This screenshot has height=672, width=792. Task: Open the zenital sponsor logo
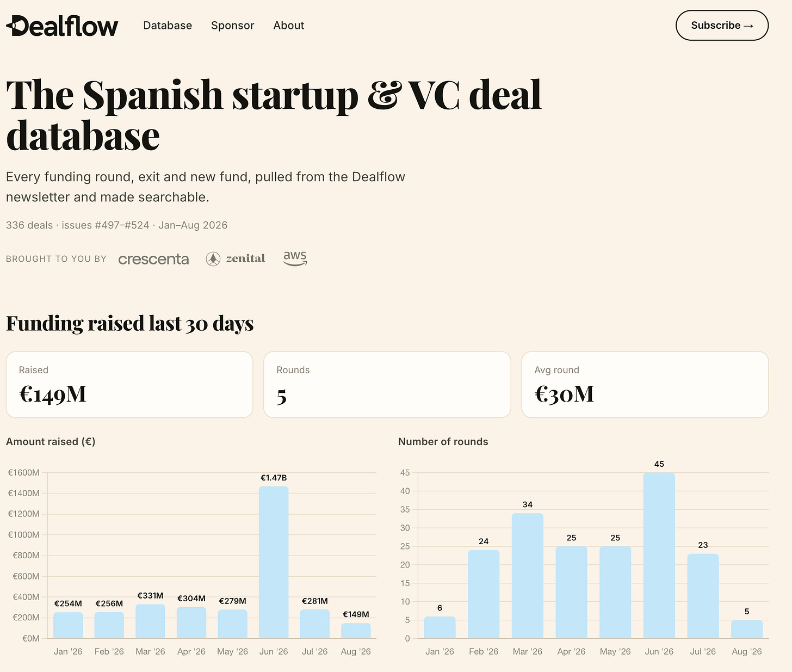pos(236,259)
